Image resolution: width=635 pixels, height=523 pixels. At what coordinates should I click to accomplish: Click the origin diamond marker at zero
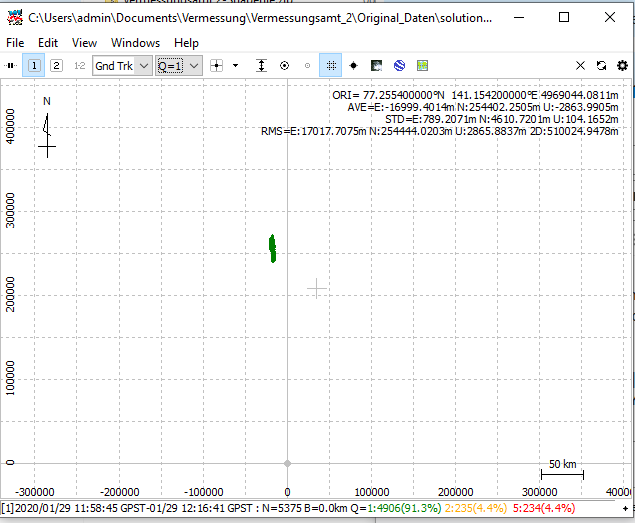(287, 463)
